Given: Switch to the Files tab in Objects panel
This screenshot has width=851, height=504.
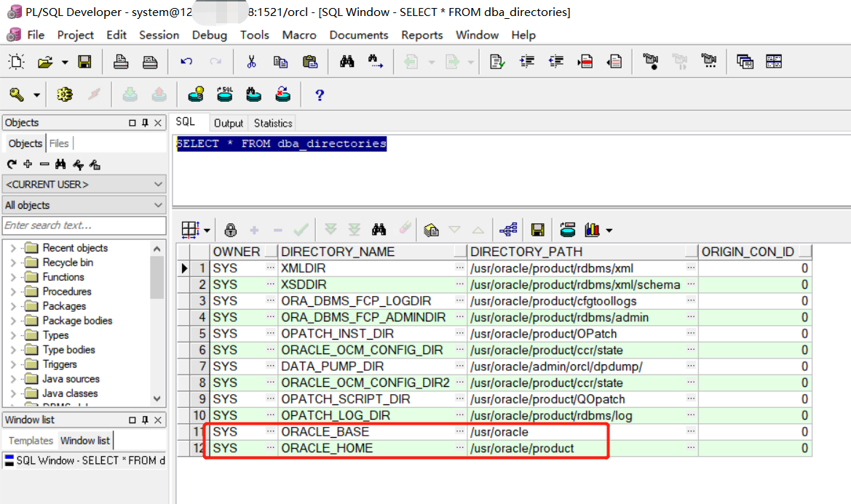Looking at the screenshot, I should [x=59, y=143].
